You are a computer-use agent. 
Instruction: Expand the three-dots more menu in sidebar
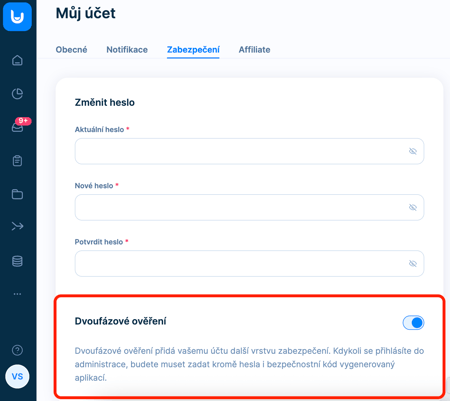pos(17,294)
